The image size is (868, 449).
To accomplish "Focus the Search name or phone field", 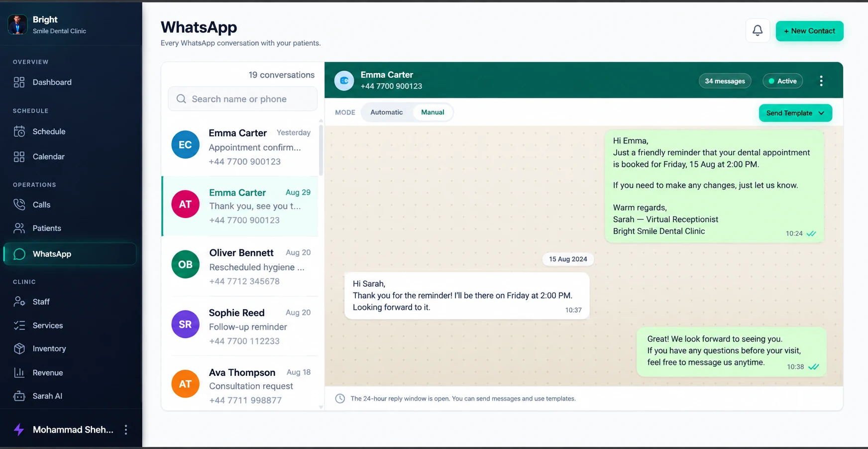I will (242, 99).
